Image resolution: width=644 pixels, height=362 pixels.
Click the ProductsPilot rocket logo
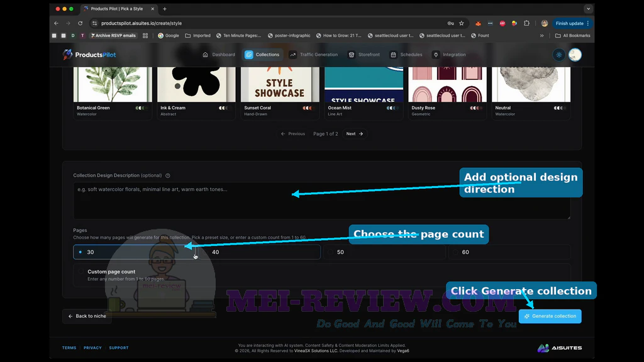pos(67,54)
